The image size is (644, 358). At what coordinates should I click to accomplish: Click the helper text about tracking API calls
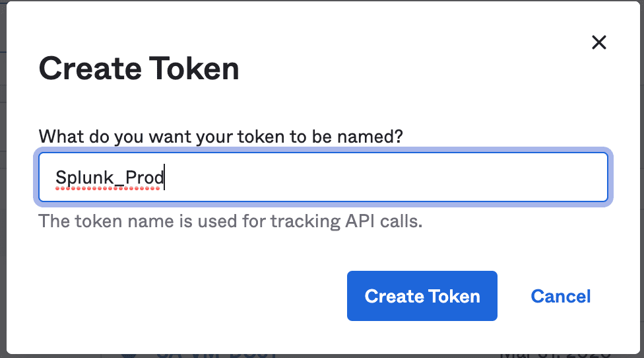230,221
